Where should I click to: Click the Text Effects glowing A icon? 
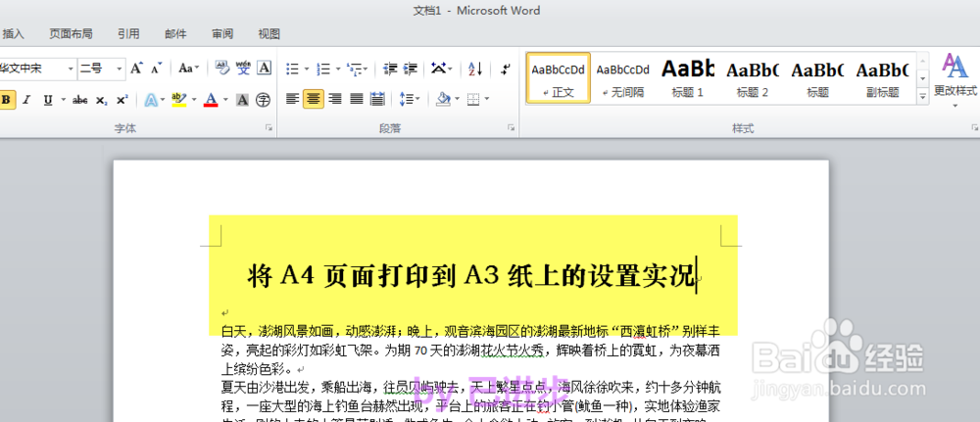(x=151, y=100)
